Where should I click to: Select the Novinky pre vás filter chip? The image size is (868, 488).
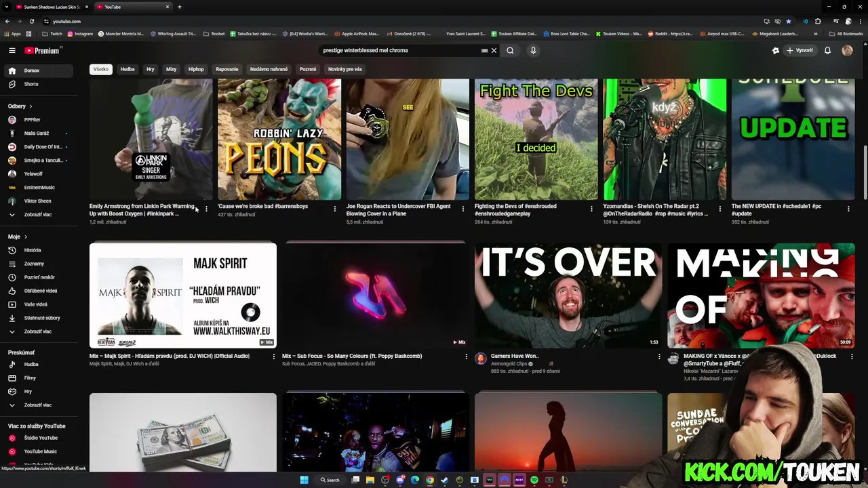[x=345, y=69]
